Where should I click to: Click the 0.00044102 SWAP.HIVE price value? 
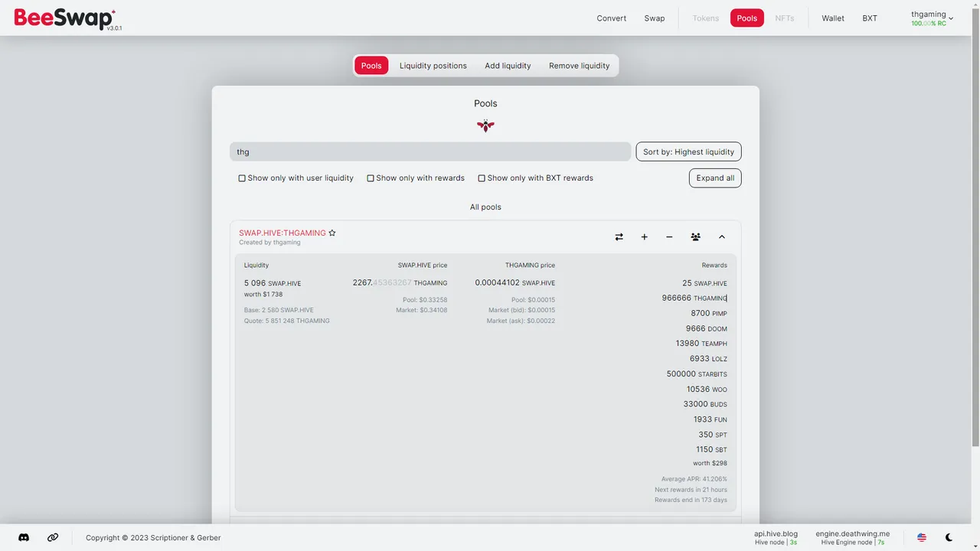[515, 283]
